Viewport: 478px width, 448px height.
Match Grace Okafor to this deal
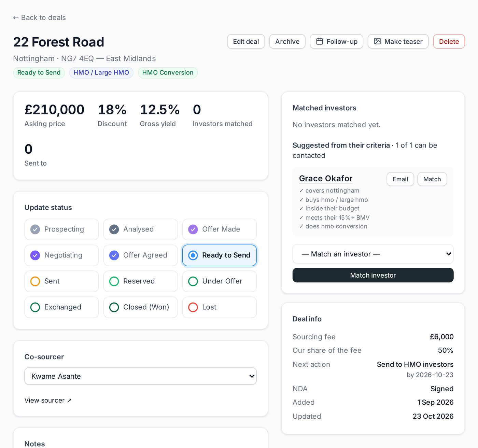coord(432,179)
